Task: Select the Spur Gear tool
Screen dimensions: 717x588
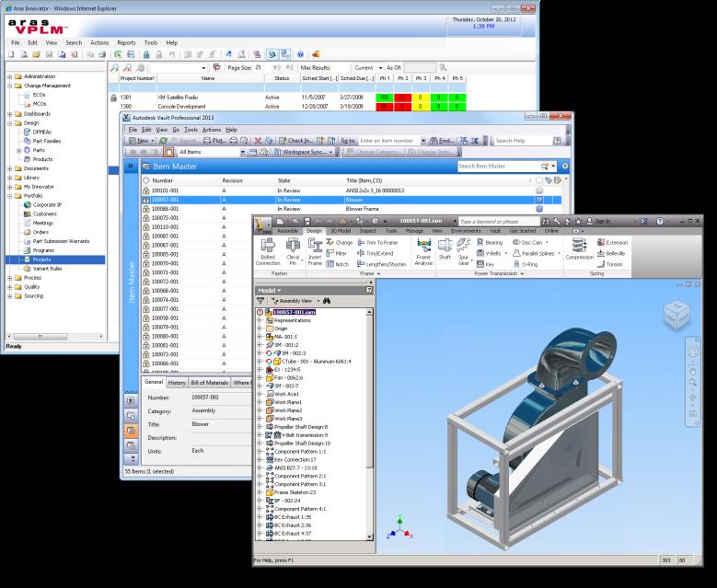Action: (x=463, y=251)
